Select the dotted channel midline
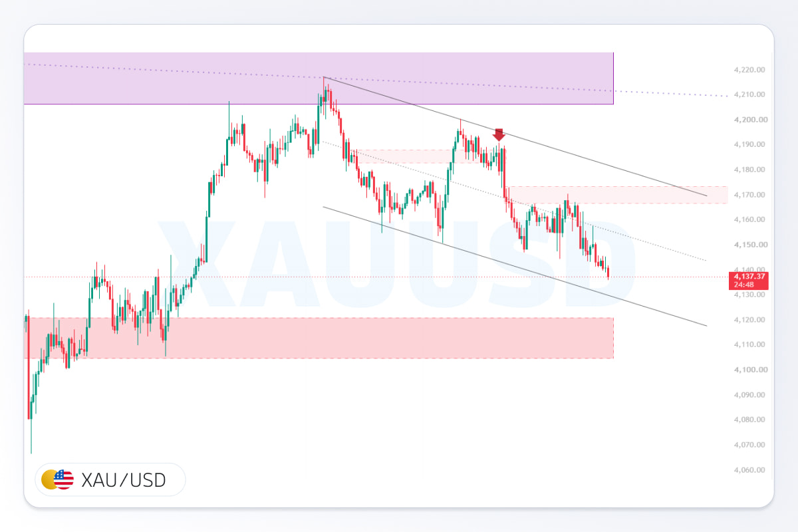798x532 pixels. coord(515,201)
